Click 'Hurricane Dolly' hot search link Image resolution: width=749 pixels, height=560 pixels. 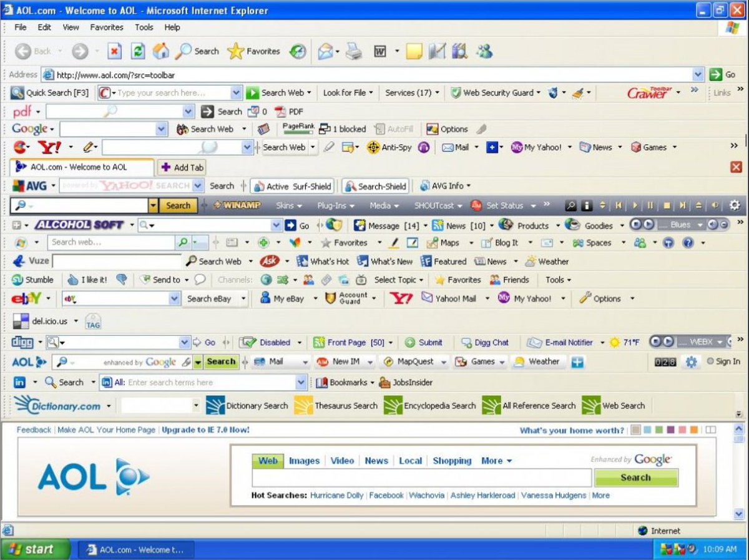[x=337, y=495]
